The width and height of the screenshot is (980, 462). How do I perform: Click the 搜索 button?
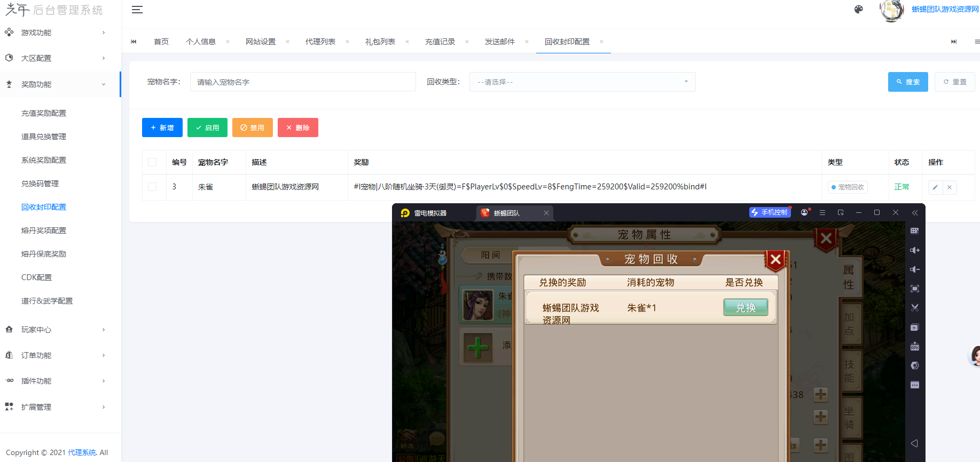coord(908,82)
